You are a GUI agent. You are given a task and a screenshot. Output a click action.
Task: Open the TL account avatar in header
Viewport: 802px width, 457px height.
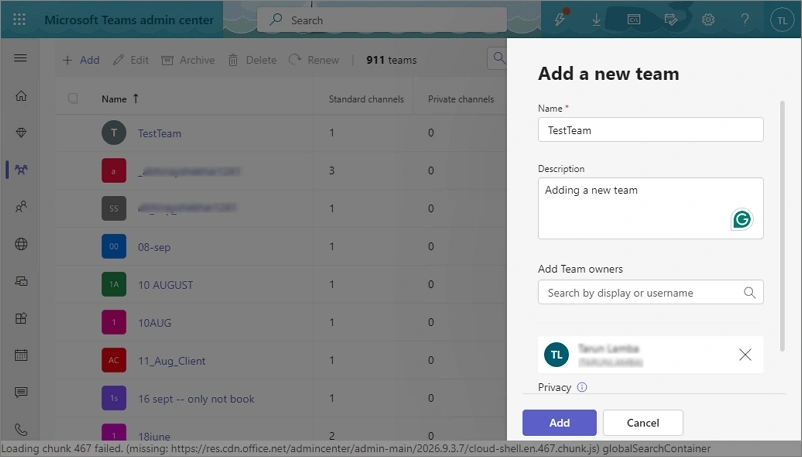click(782, 20)
